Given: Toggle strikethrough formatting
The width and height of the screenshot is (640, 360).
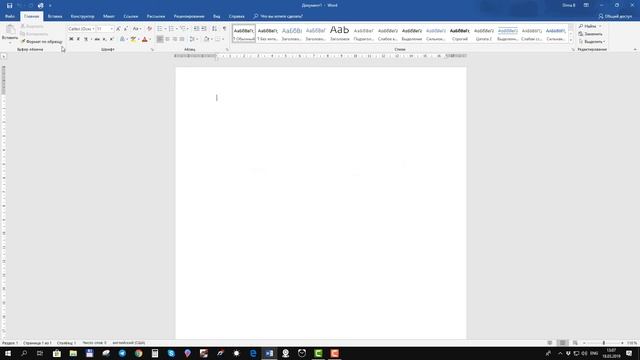Looking at the screenshot, I should pos(97,39).
